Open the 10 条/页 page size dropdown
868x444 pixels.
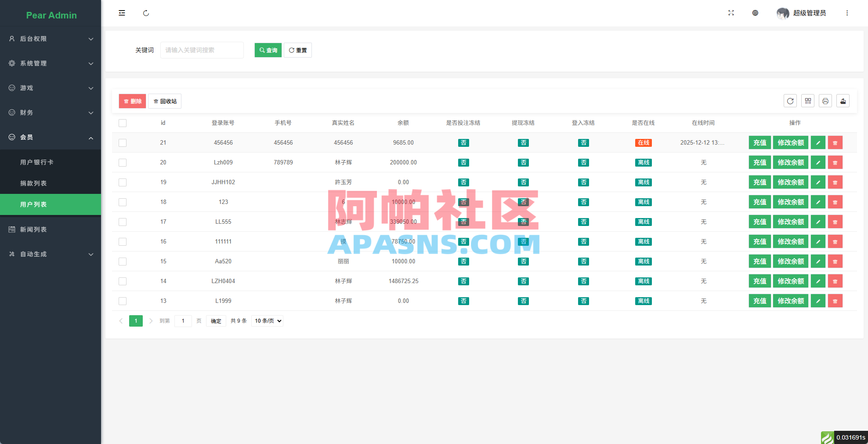pyautogui.click(x=268, y=321)
